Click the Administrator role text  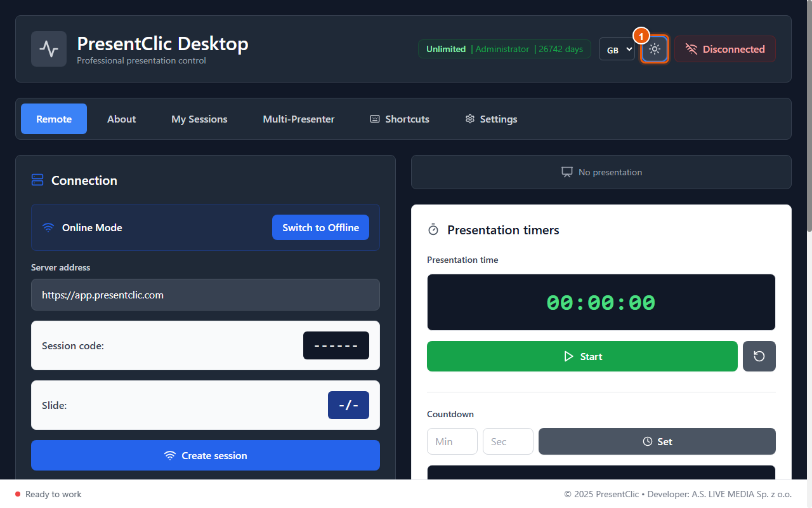click(502, 49)
